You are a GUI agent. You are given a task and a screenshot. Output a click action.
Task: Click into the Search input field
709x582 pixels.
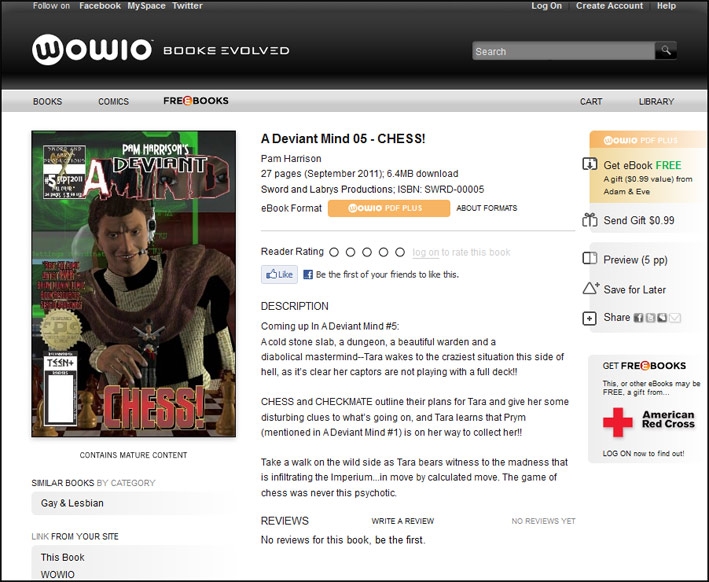(563, 51)
